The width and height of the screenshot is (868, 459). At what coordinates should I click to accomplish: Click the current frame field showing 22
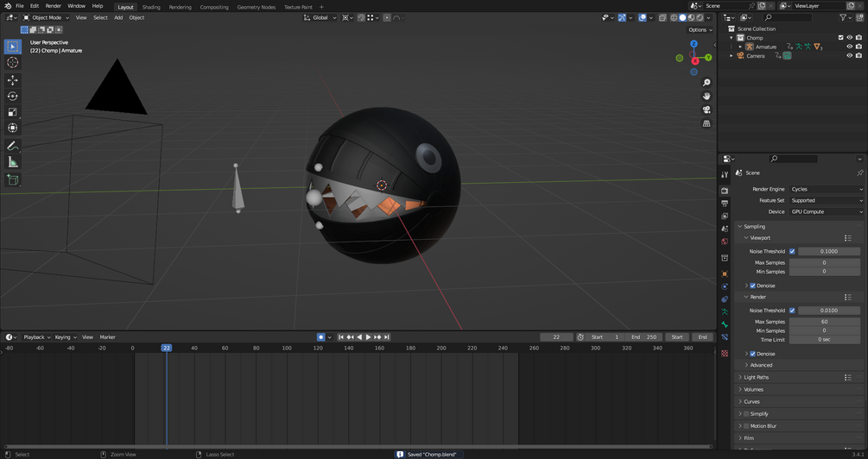pyautogui.click(x=556, y=337)
